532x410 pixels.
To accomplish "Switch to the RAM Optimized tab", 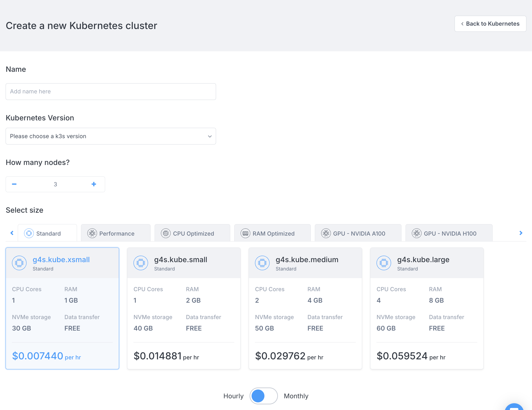I will click(x=272, y=233).
